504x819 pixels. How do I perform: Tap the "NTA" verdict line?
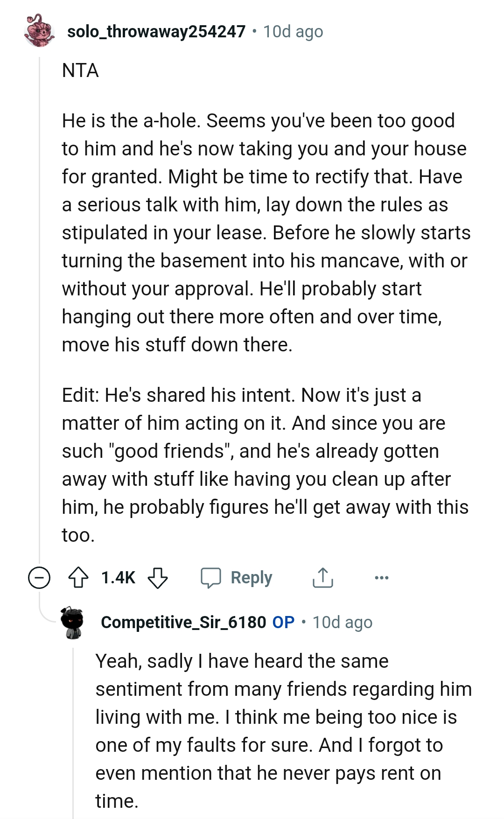tap(80, 70)
